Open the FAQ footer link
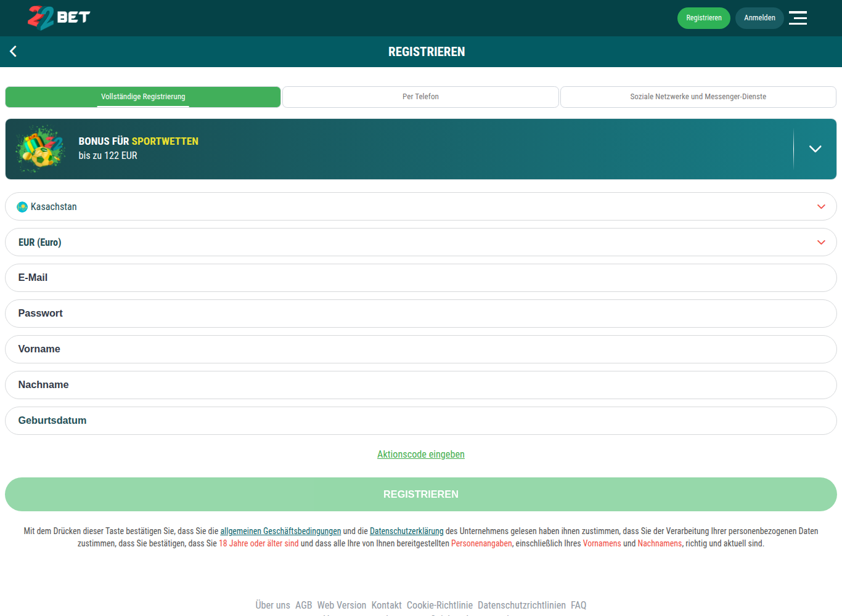This screenshot has height=616, width=842. click(x=579, y=605)
